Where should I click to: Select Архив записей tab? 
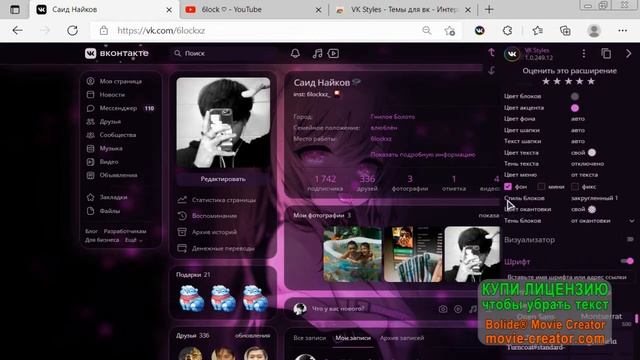[x=402, y=338]
